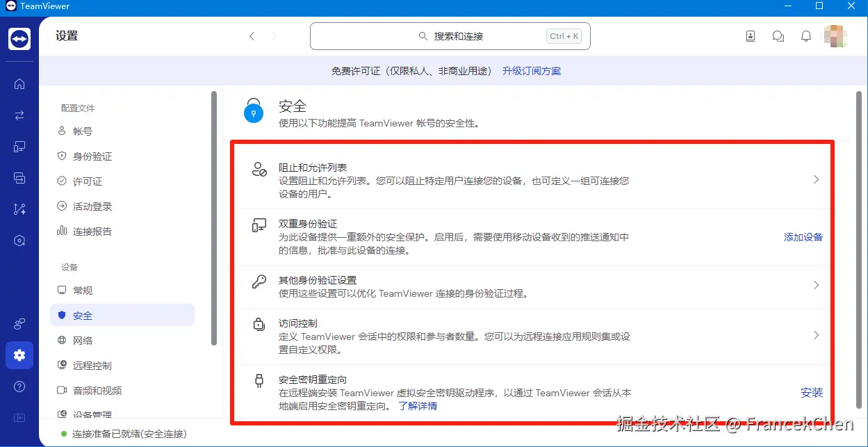
Task: Click the 连接准备已就绪 status text
Action: pos(129,434)
